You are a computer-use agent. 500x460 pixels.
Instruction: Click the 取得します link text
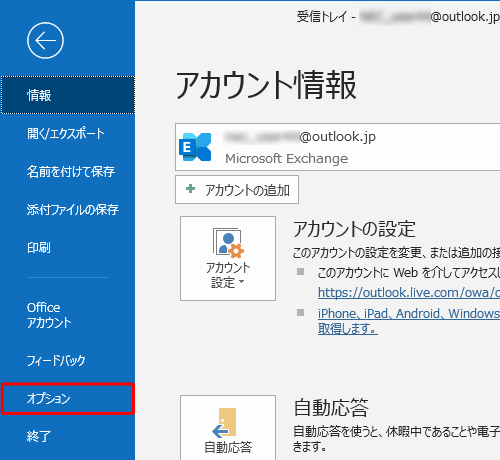[348, 329]
